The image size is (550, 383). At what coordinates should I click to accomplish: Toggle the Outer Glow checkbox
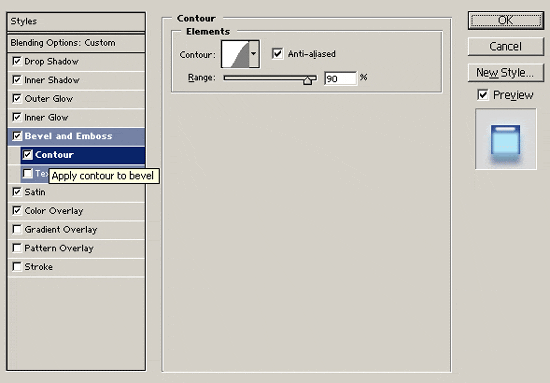[x=16, y=98]
